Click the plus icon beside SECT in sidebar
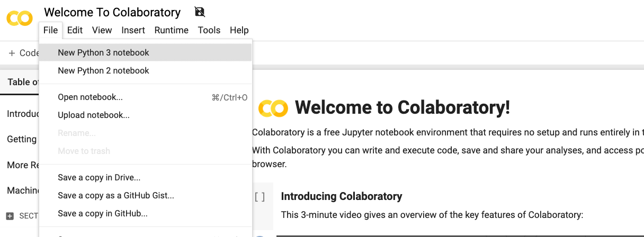 [x=10, y=216]
